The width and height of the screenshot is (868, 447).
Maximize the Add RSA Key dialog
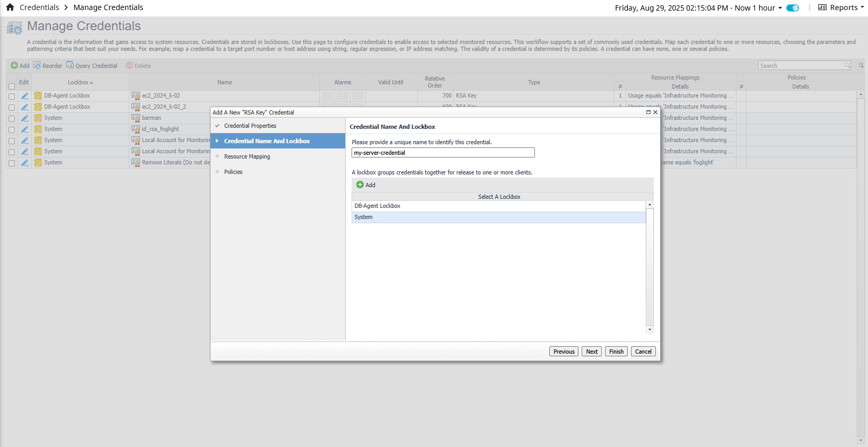[648, 112]
